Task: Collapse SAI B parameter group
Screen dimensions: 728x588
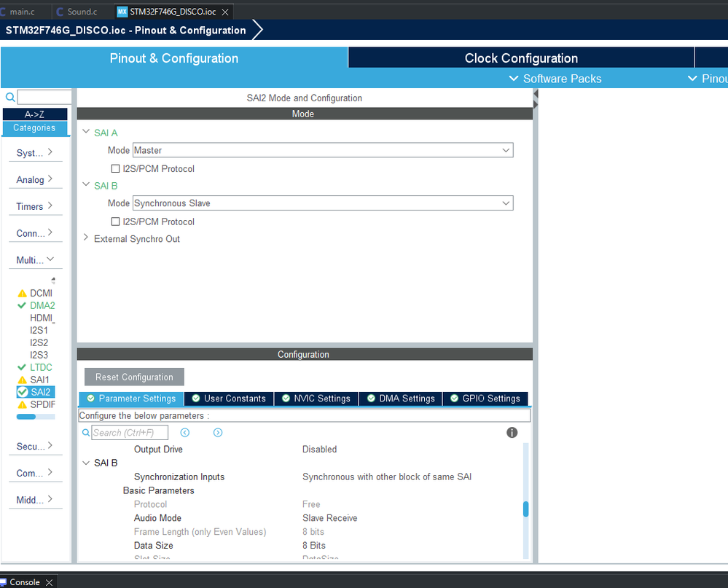Action: (86, 463)
